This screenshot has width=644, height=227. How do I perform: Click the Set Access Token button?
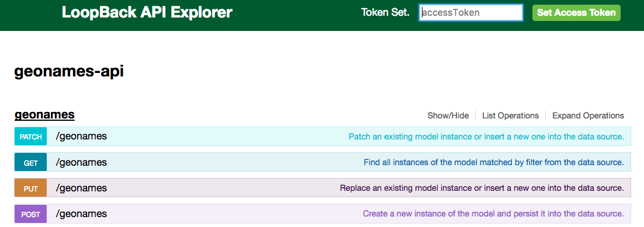576,13
